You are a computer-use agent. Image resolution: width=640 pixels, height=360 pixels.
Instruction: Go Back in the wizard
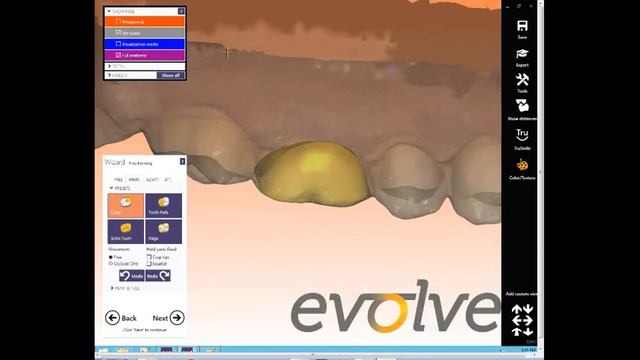pos(121,318)
